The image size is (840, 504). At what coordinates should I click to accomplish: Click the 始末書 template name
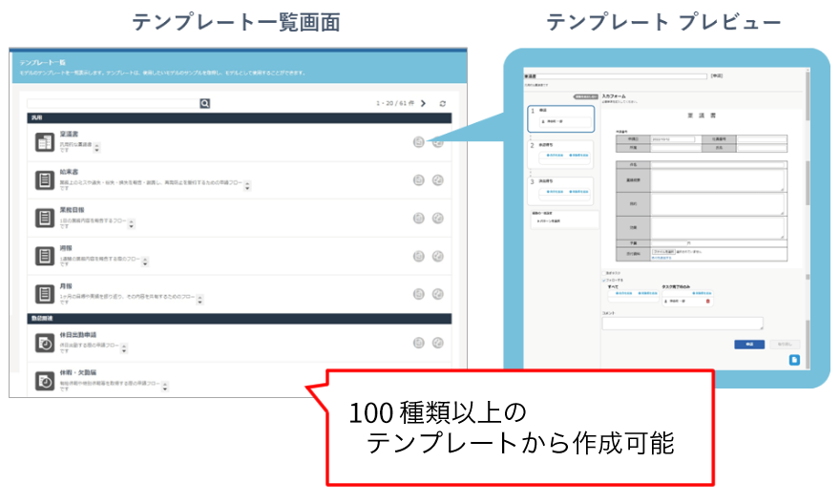[x=69, y=172]
